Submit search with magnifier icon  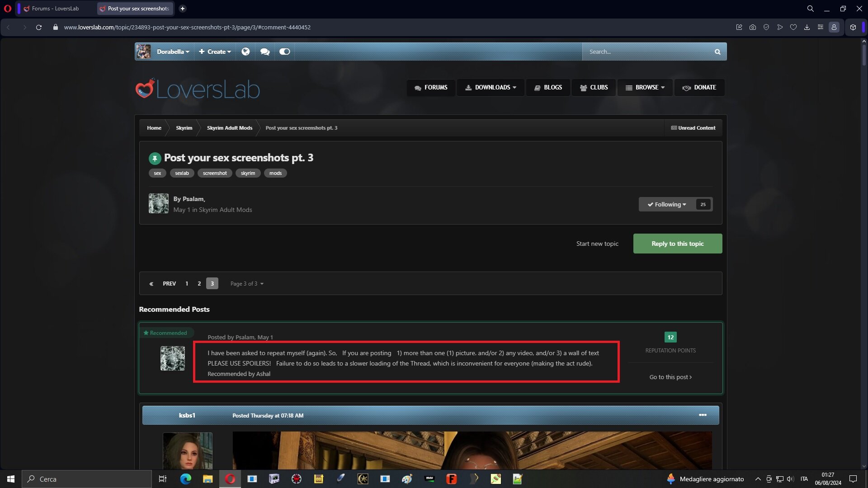pos(717,52)
